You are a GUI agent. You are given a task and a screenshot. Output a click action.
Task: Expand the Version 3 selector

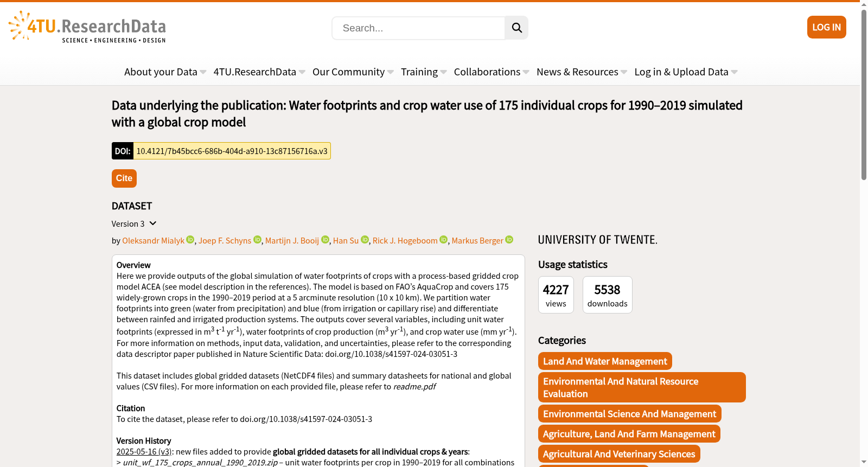coord(134,223)
